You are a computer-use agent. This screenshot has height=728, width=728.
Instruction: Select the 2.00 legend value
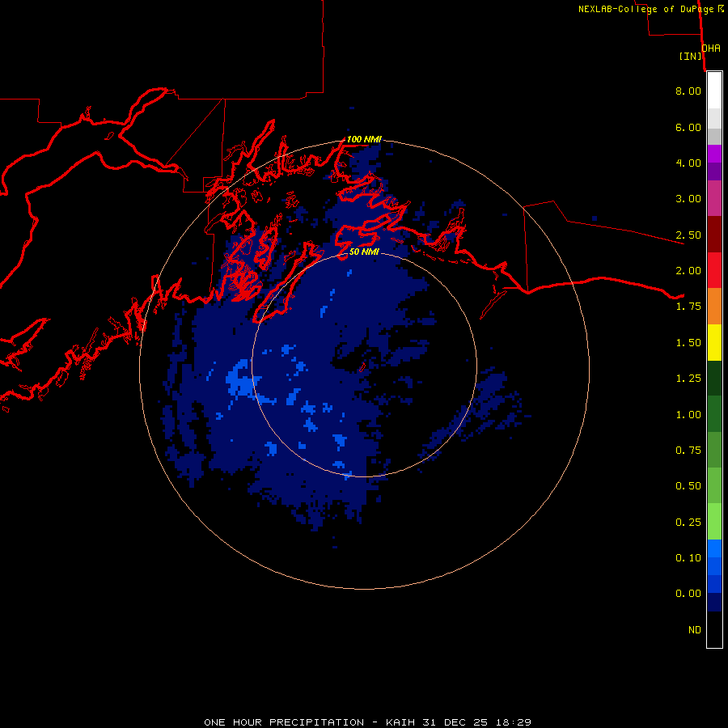(688, 271)
